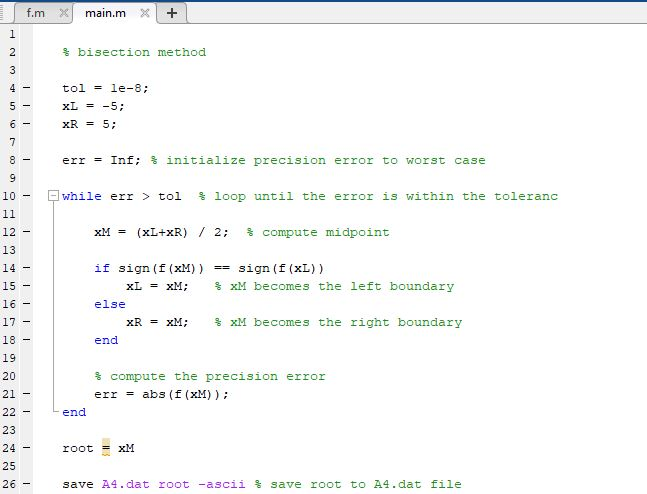
Task: Set breakpoint dash on line 10
Action: click(x=26, y=196)
